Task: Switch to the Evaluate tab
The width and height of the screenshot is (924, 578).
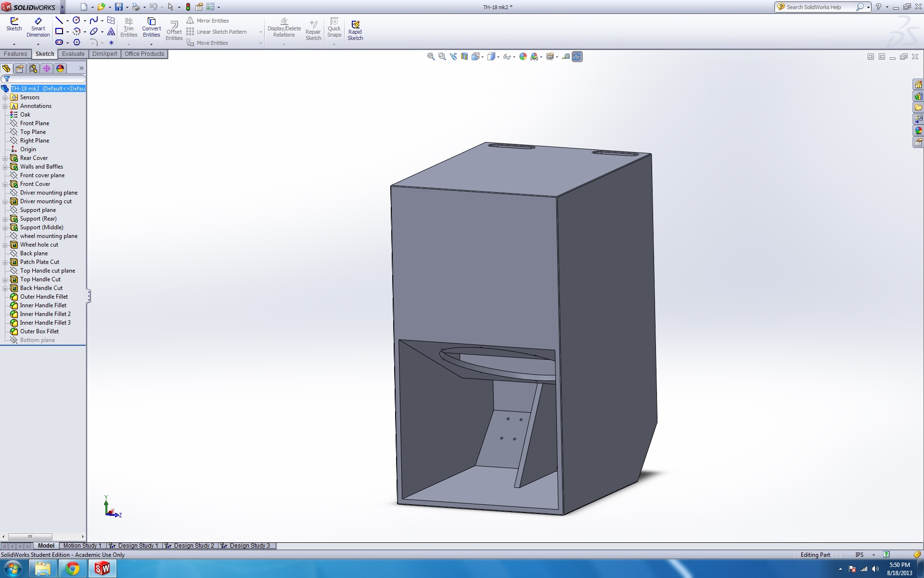Action: (x=73, y=54)
